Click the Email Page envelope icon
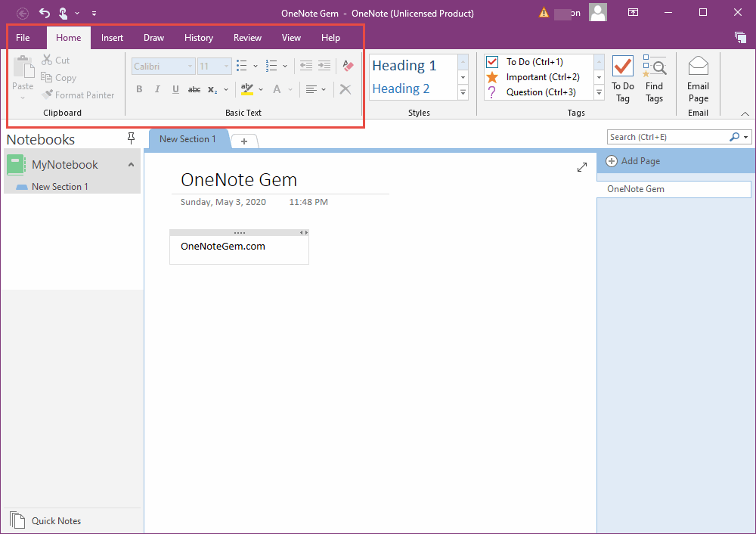The image size is (756, 534). pyautogui.click(x=698, y=66)
